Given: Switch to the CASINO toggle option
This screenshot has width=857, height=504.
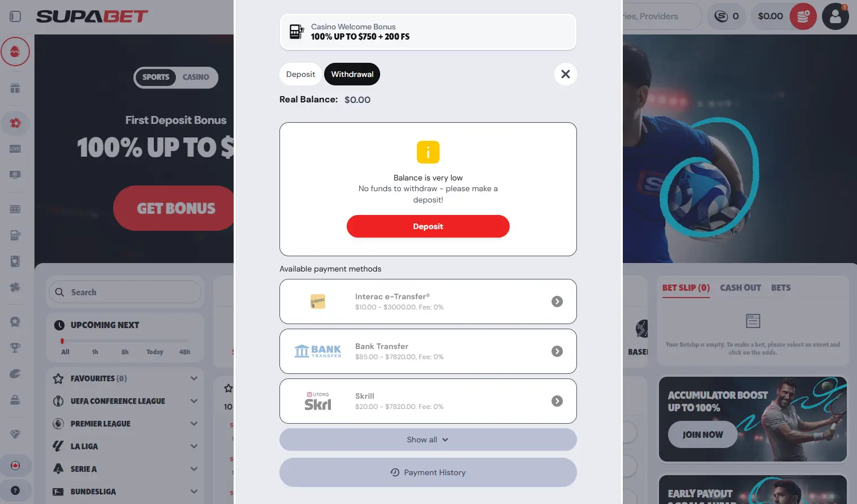Looking at the screenshot, I should pyautogui.click(x=196, y=77).
